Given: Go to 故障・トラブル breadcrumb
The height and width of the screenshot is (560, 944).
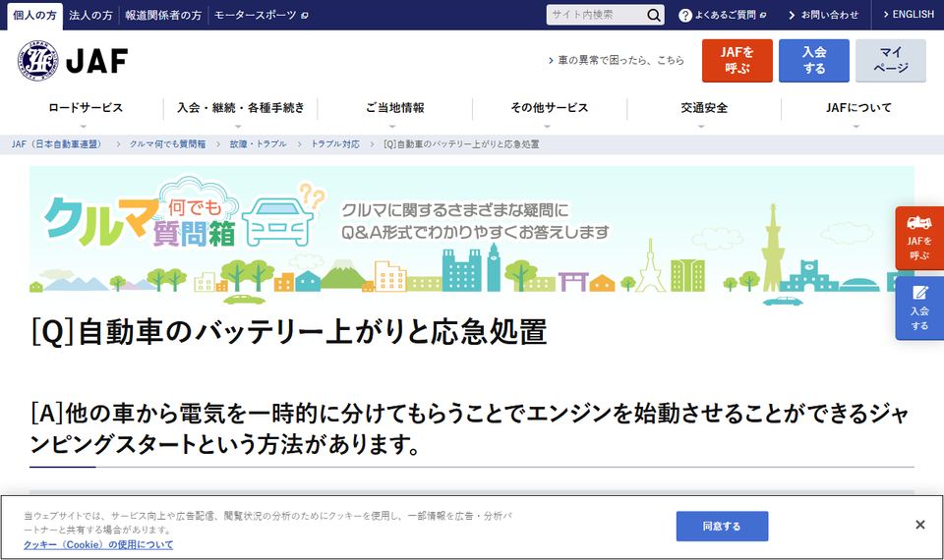Looking at the screenshot, I should tap(258, 144).
